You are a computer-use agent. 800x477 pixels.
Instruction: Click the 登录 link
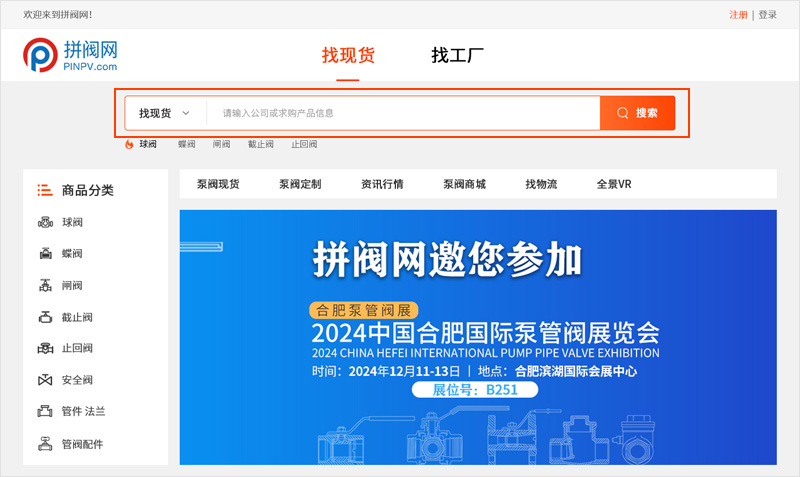767,15
